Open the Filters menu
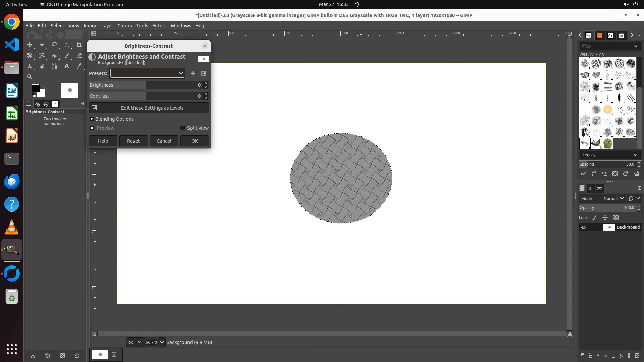Image resolution: width=644 pixels, height=362 pixels. point(159,26)
